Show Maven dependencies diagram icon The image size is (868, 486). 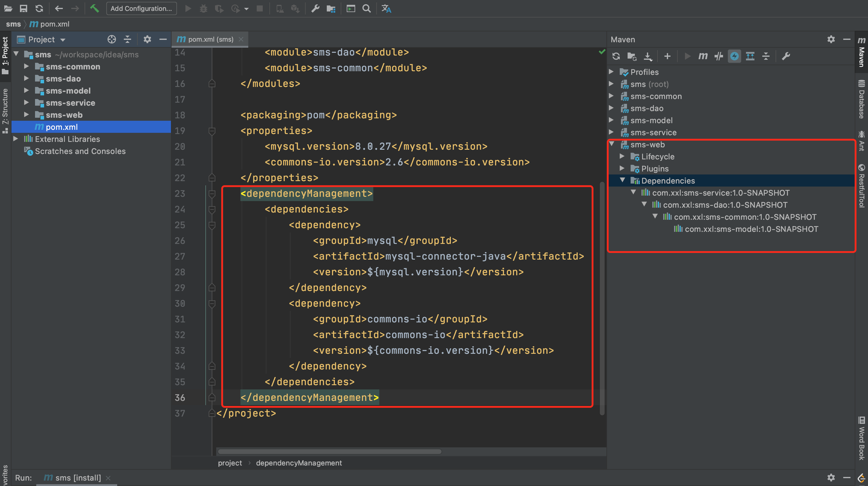(x=750, y=56)
